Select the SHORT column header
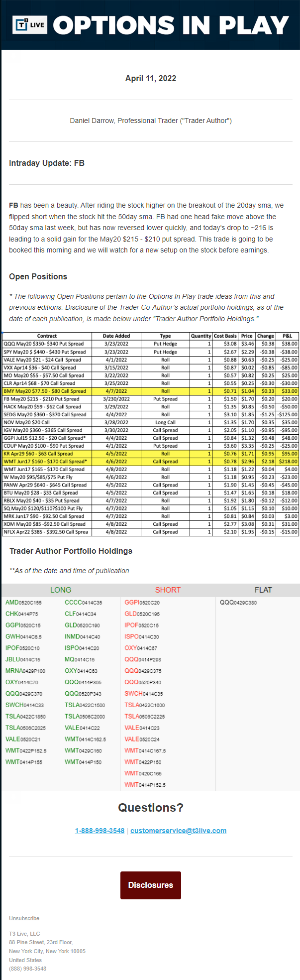300x980 pixels. pyautogui.click(x=168, y=590)
